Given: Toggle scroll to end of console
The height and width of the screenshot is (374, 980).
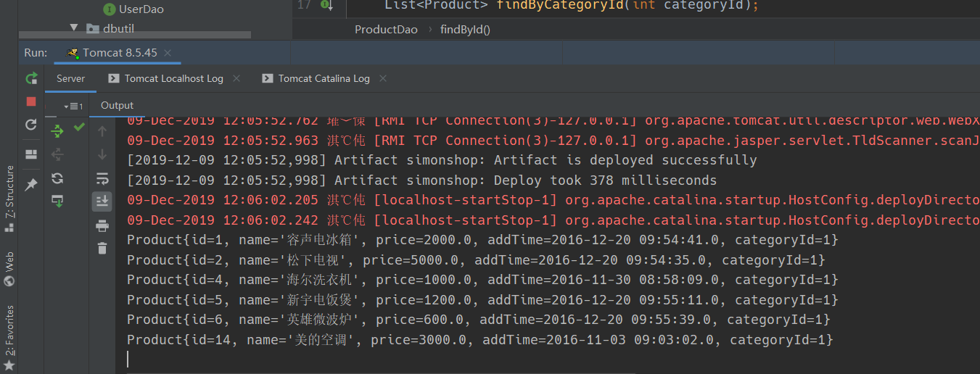Looking at the screenshot, I should tap(102, 201).
